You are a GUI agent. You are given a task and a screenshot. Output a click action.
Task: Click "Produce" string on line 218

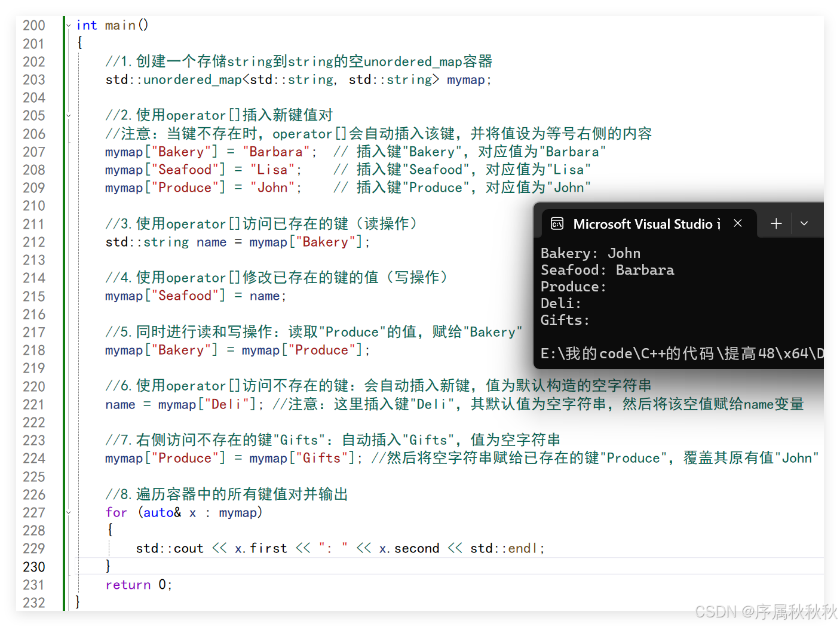[x=321, y=350]
